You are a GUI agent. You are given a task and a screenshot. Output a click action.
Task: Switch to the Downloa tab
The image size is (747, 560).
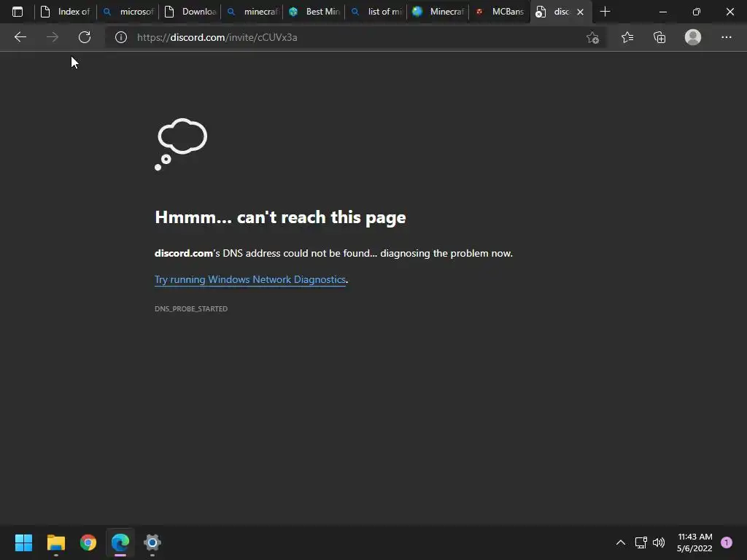click(190, 12)
